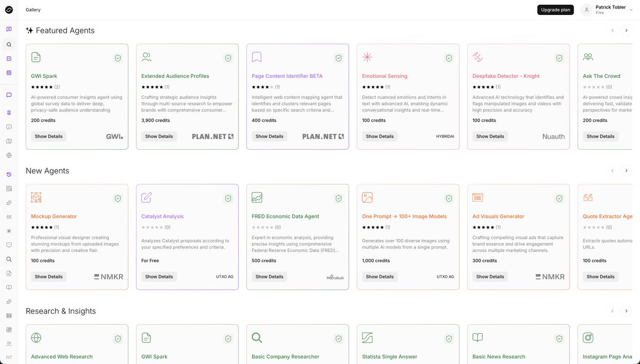Click the Mockup Generator cube icon
The image size is (640, 364).
pos(36,197)
